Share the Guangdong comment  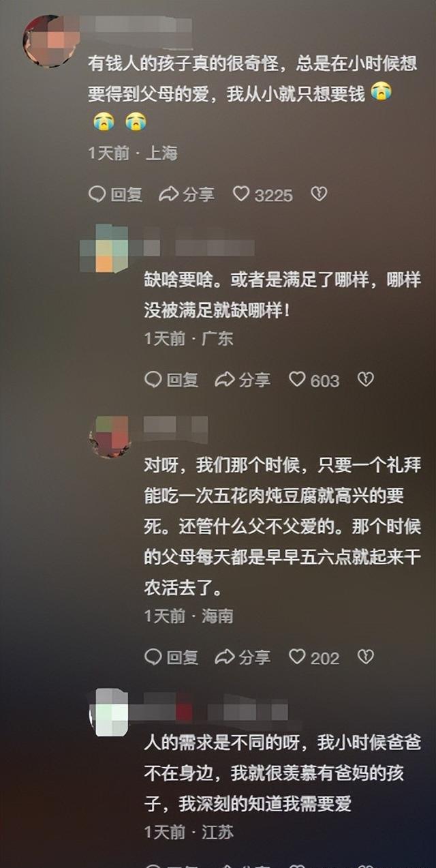coord(243,380)
